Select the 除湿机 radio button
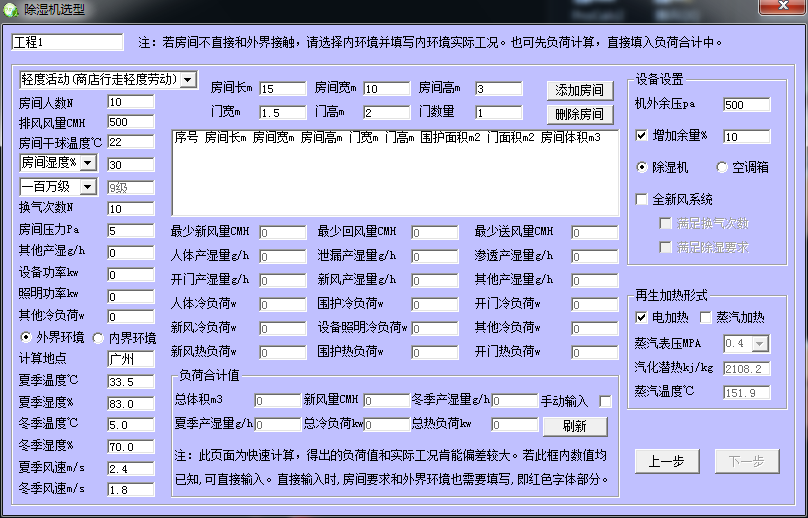808x518 pixels. pos(642,168)
